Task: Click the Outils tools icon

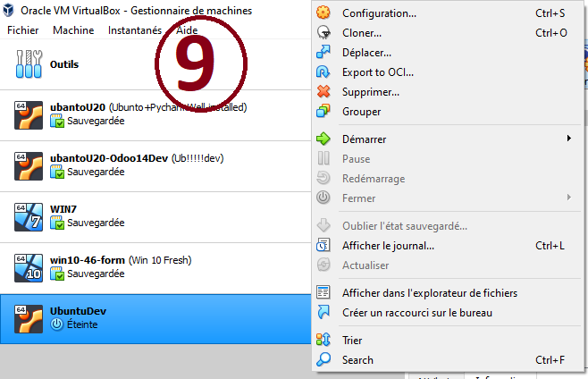Action: tap(29, 63)
